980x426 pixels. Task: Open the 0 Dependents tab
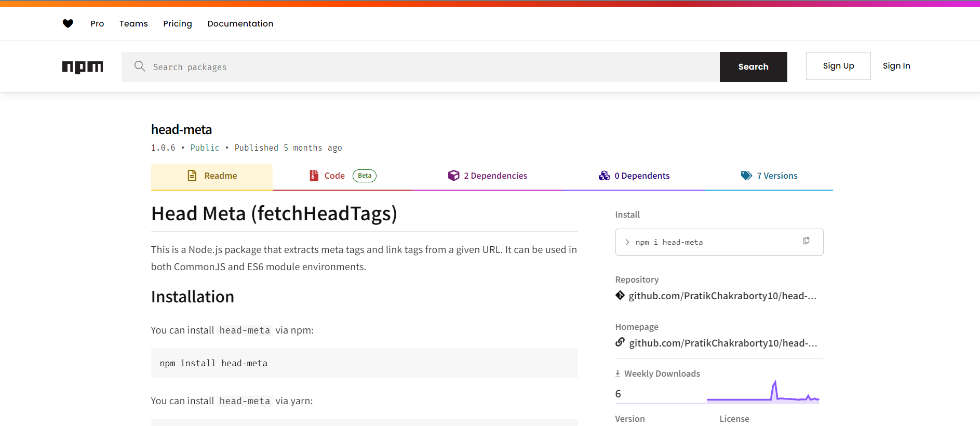tap(634, 177)
